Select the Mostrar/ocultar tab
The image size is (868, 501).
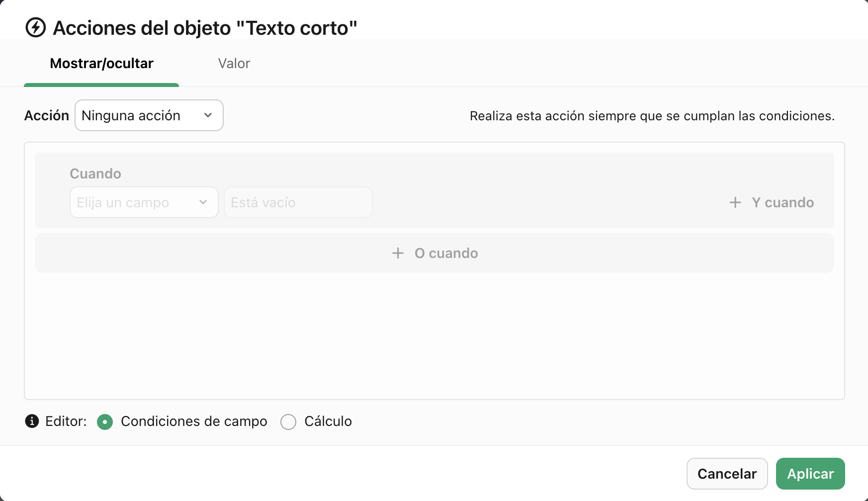101,63
